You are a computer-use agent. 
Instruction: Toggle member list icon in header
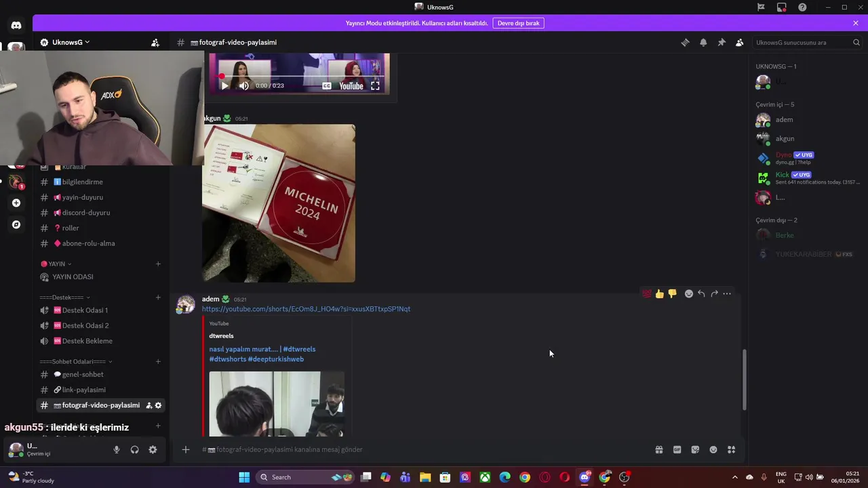pyautogui.click(x=740, y=42)
